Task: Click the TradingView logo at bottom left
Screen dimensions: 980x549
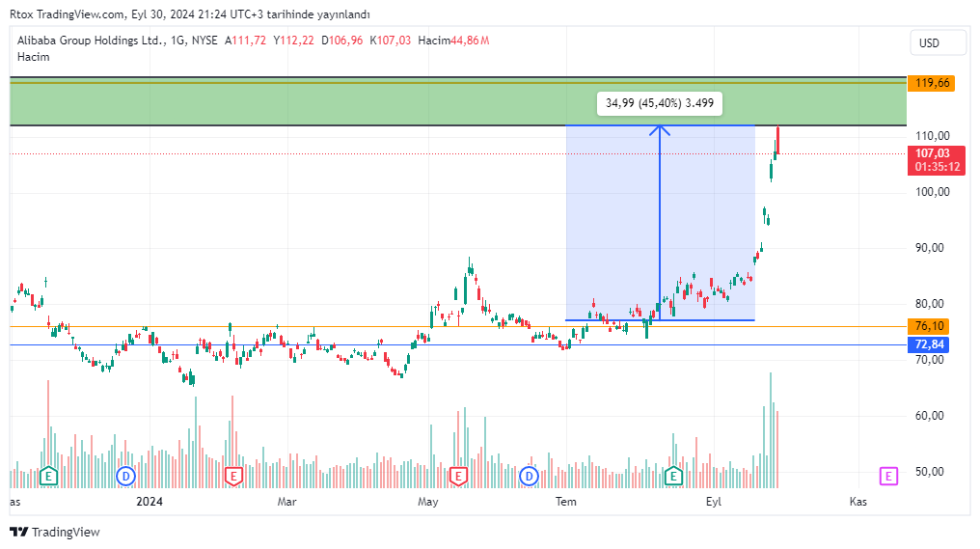Action: click(54, 533)
